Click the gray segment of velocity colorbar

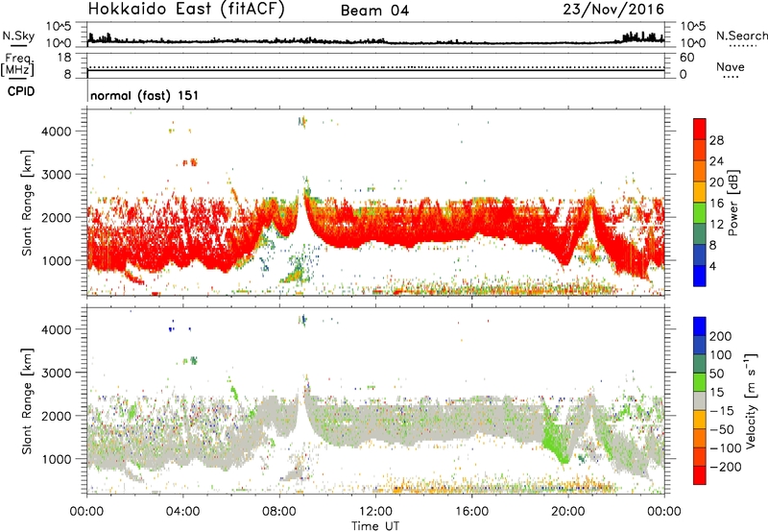click(700, 400)
